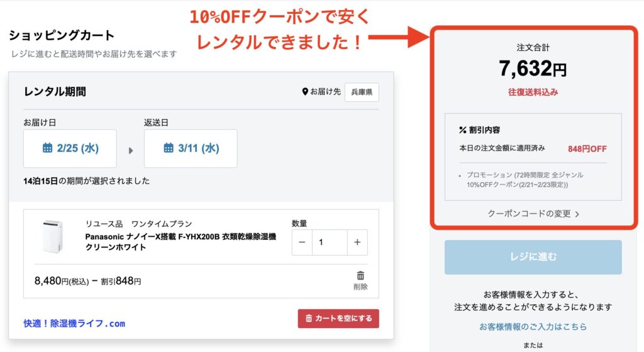
Task: Open the お客様情報のご入力はこちら link
Action: (533, 326)
